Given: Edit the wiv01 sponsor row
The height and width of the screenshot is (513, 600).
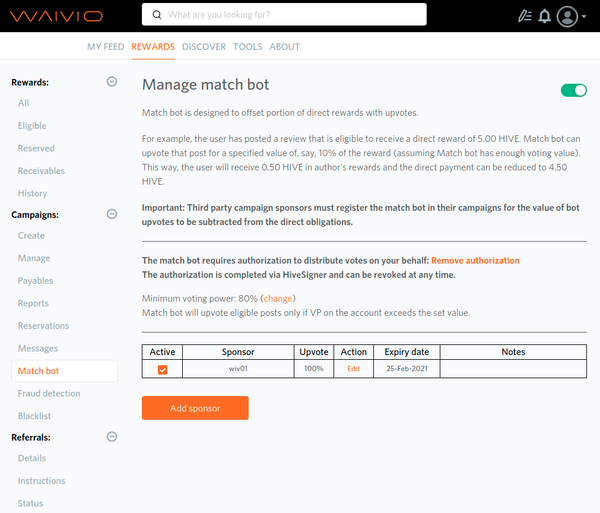Looking at the screenshot, I should click(x=354, y=368).
